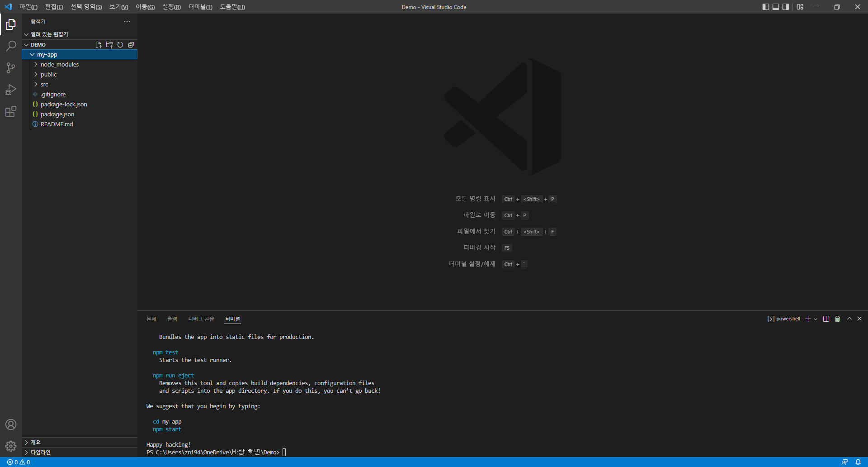Open the Search view in activity bar

(x=11, y=46)
